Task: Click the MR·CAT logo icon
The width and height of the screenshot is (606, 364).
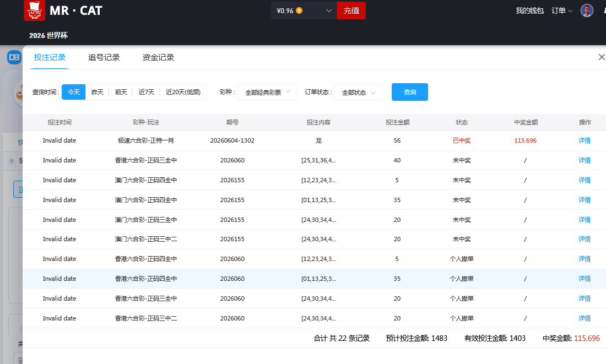Action: tap(34, 10)
